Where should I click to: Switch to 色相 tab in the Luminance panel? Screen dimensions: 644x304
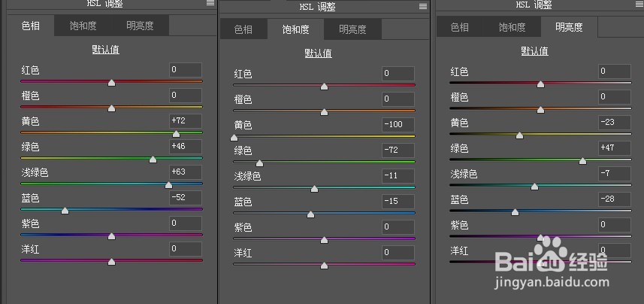460,28
